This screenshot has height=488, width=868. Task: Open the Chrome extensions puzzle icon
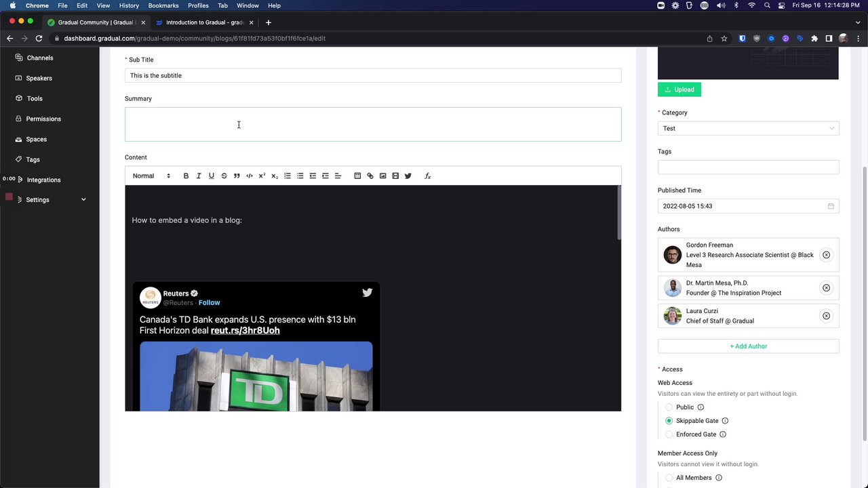pos(814,39)
